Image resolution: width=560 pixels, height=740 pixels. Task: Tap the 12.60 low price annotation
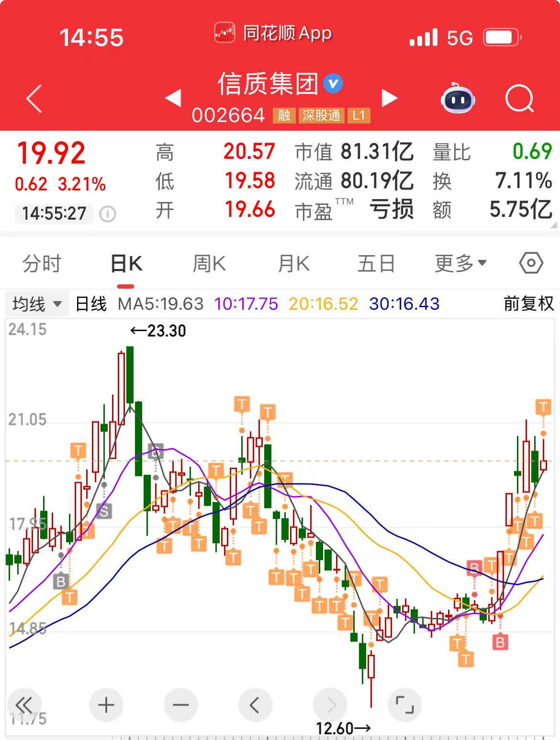344,729
